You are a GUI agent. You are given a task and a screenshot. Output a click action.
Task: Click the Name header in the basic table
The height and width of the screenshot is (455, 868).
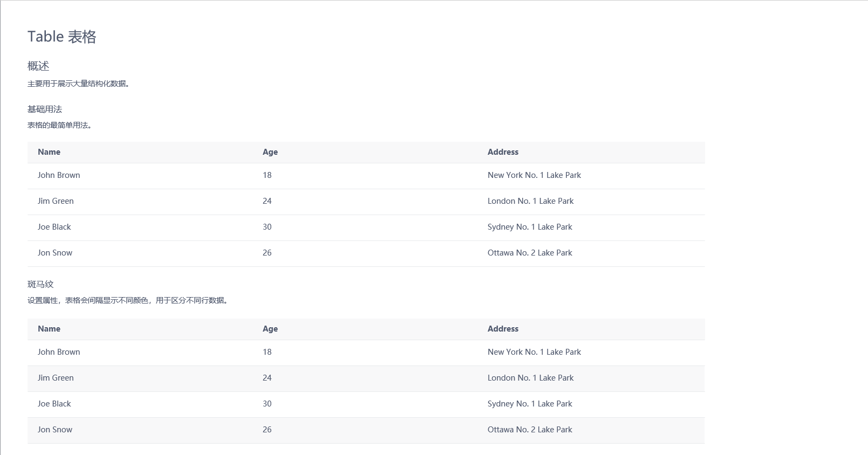(x=49, y=152)
